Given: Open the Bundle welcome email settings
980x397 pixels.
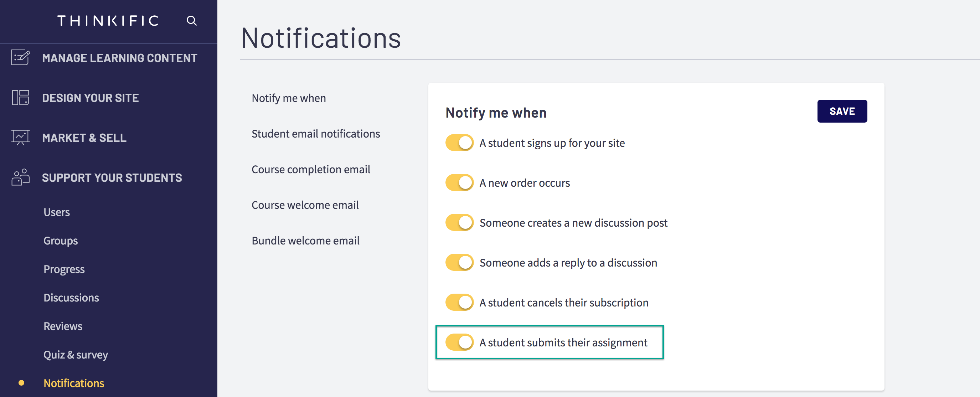Looking at the screenshot, I should (x=305, y=240).
